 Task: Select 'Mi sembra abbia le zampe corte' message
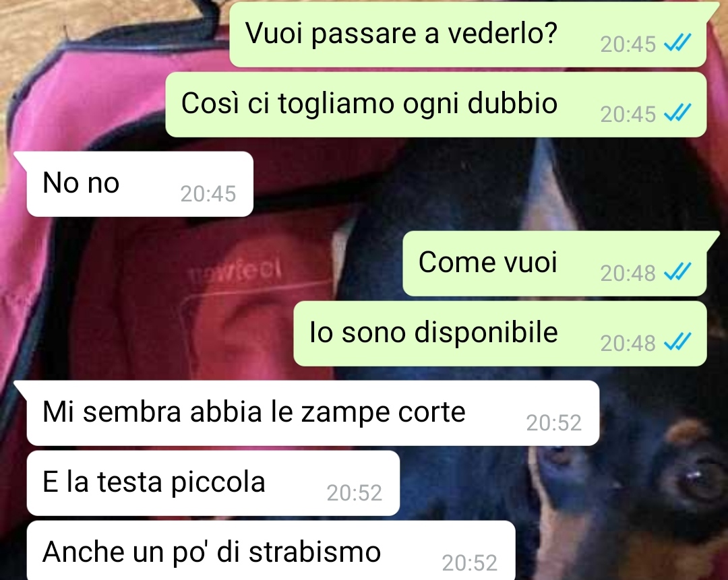[313, 413]
